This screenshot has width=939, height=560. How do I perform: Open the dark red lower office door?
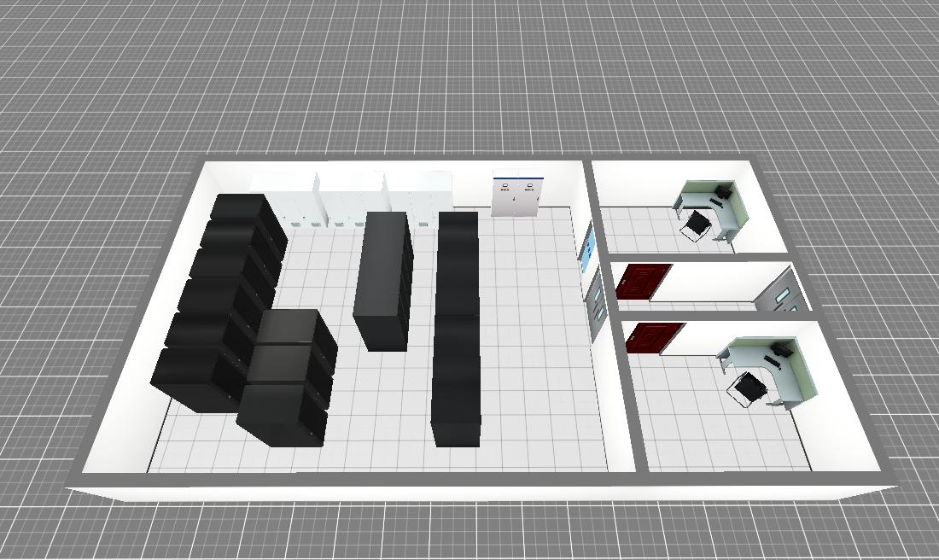tap(651, 337)
